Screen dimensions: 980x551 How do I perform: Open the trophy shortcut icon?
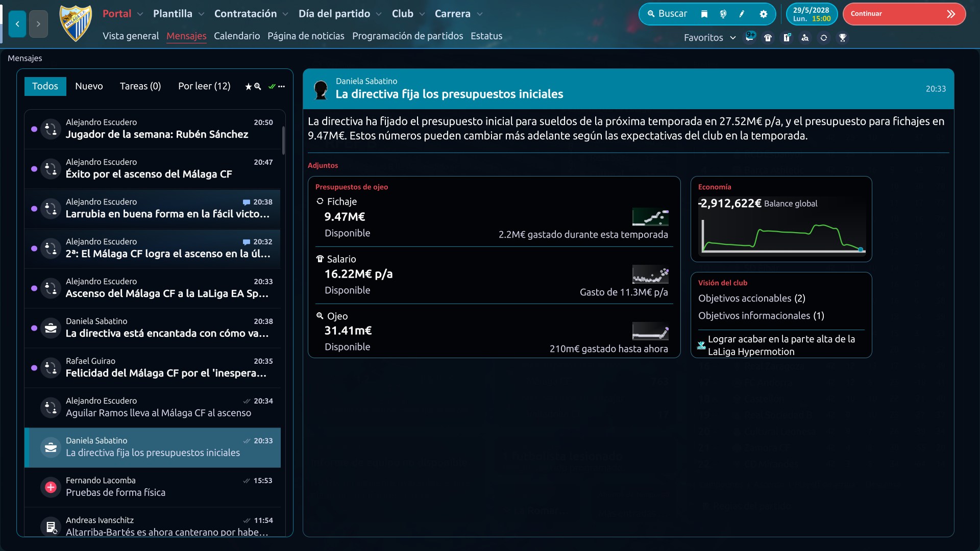(x=843, y=38)
